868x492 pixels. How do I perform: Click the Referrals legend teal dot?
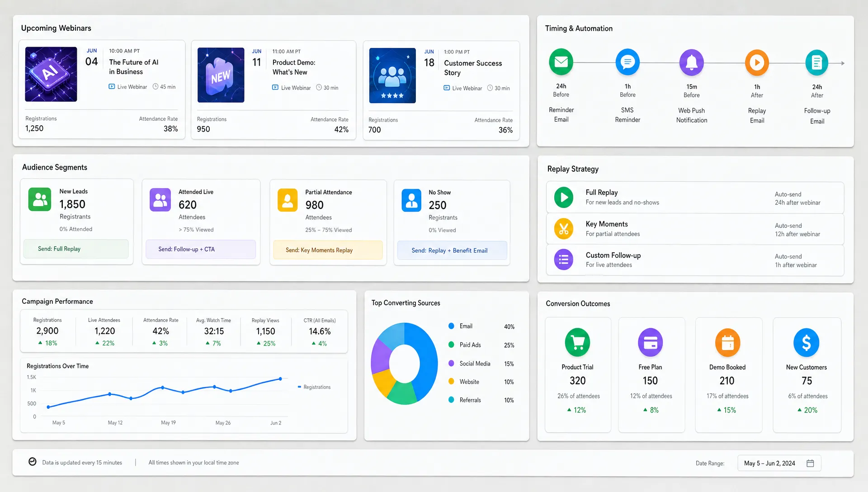[451, 400]
